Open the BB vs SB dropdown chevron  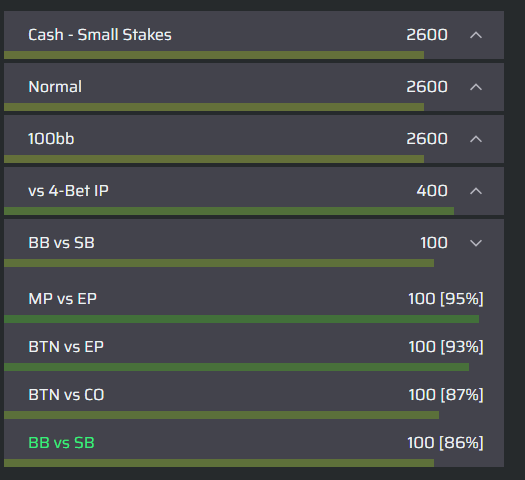pos(476,243)
